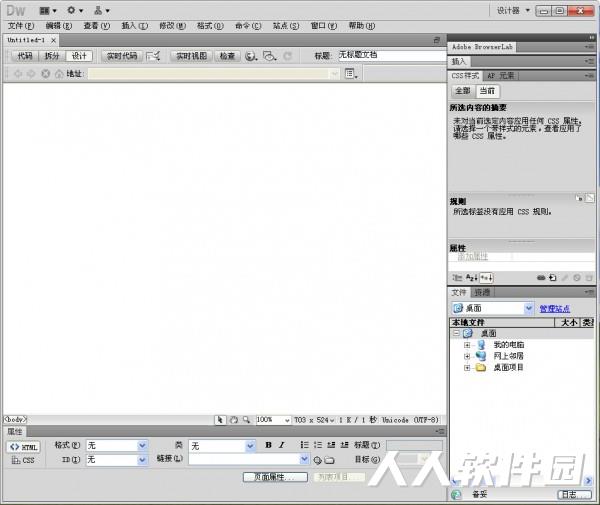Screen dimensions: 600x505
Task: Click the text indent icon
Action: 344,445
